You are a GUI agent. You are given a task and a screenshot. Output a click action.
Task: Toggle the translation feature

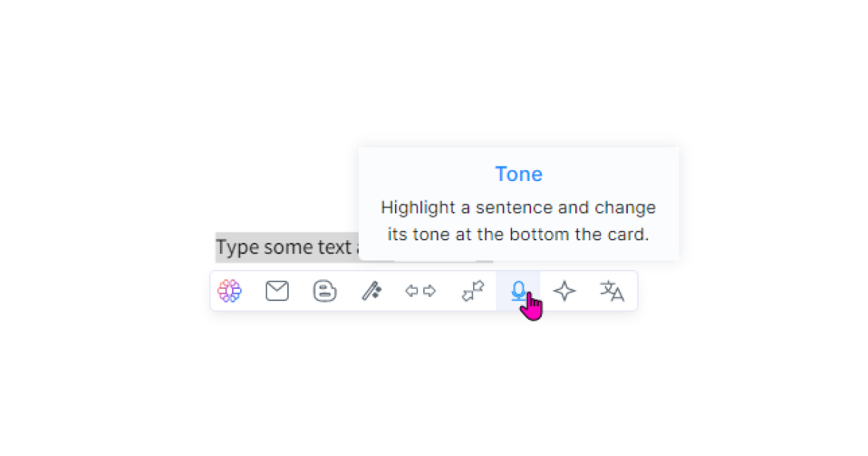613,291
